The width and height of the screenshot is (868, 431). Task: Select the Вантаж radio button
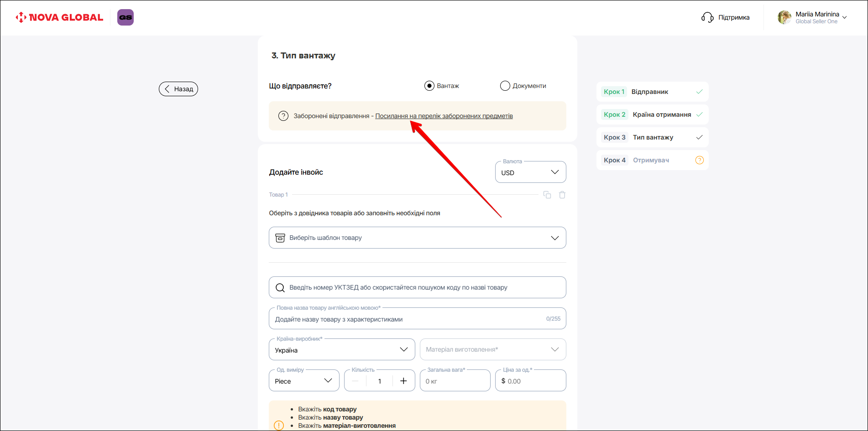click(x=429, y=86)
